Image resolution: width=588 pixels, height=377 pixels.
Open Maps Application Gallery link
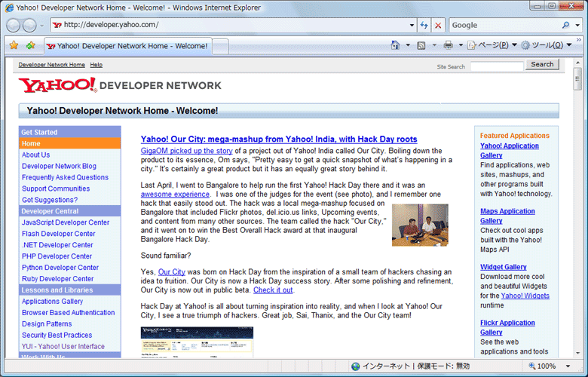[507, 216]
